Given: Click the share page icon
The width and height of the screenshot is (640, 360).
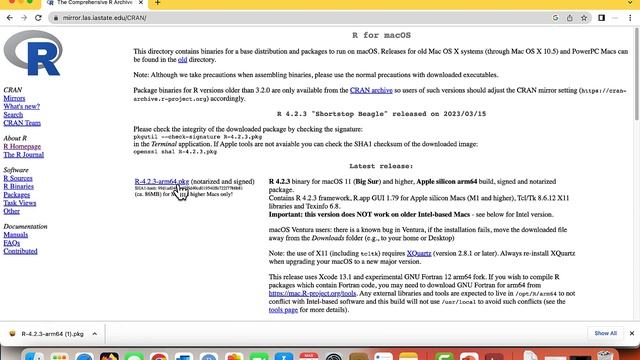Looking at the screenshot, I should 569,18.
